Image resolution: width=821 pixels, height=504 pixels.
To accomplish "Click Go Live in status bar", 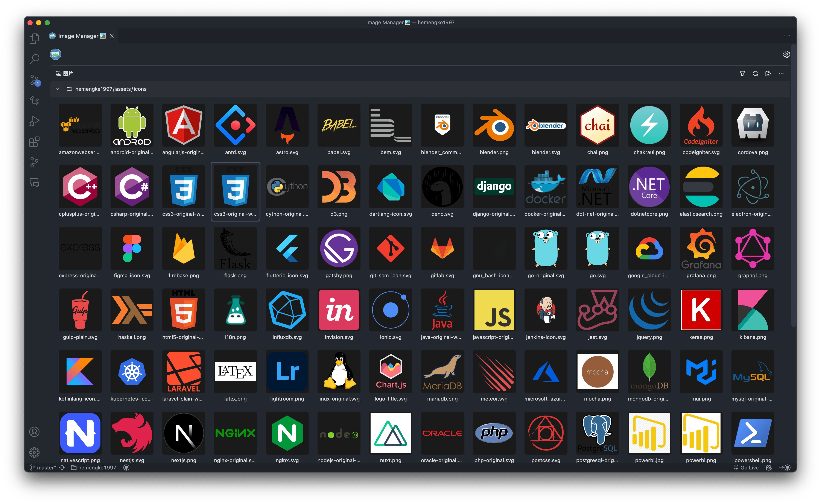I will [746, 468].
